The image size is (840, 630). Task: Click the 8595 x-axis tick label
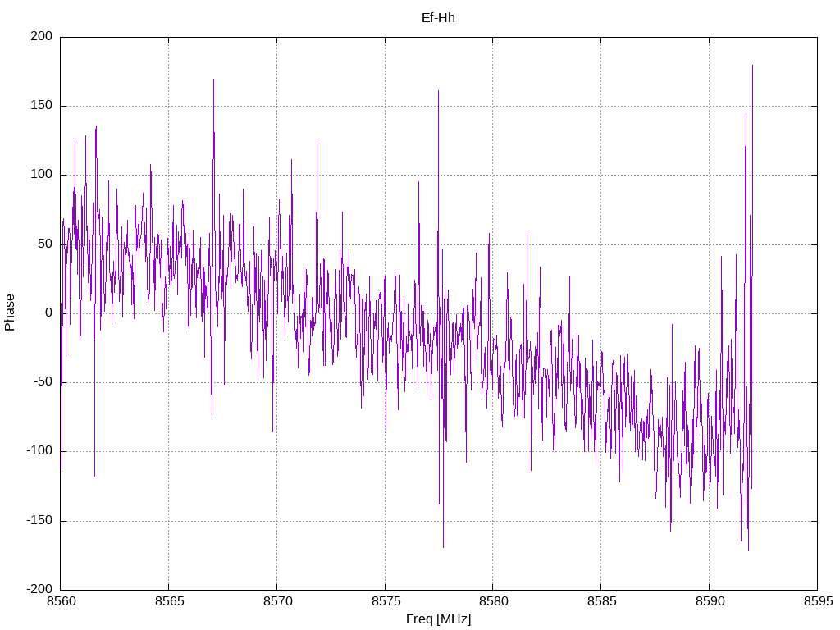coord(818,601)
